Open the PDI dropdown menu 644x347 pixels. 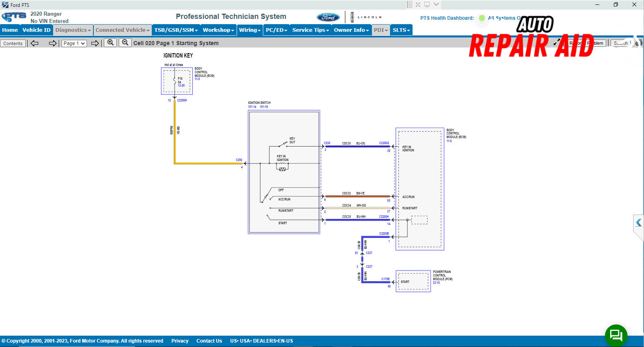[x=381, y=30]
